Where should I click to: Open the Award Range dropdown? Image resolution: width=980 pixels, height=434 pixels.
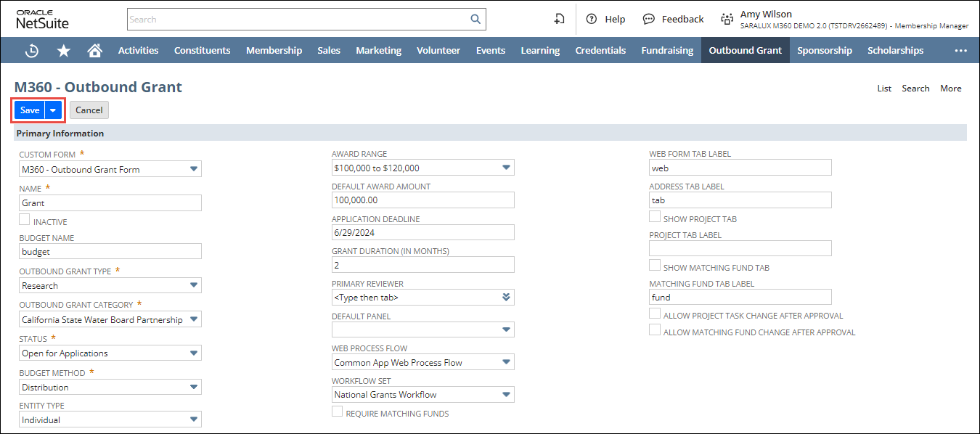(x=506, y=168)
